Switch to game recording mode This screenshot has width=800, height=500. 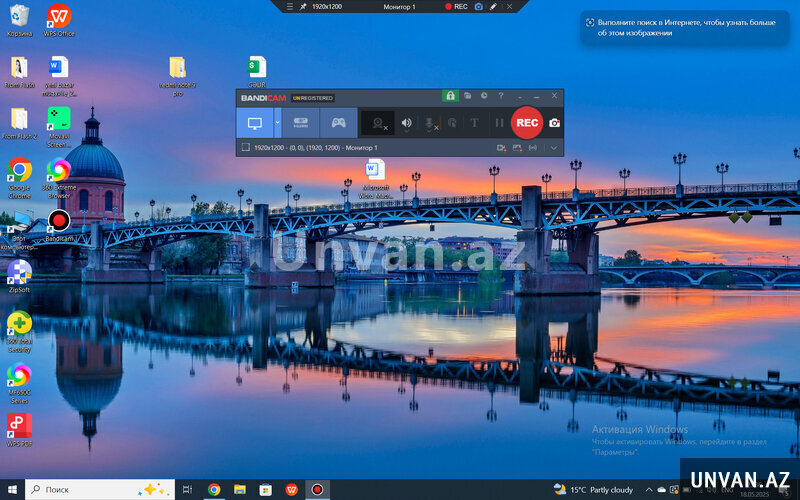pyautogui.click(x=338, y=122)
